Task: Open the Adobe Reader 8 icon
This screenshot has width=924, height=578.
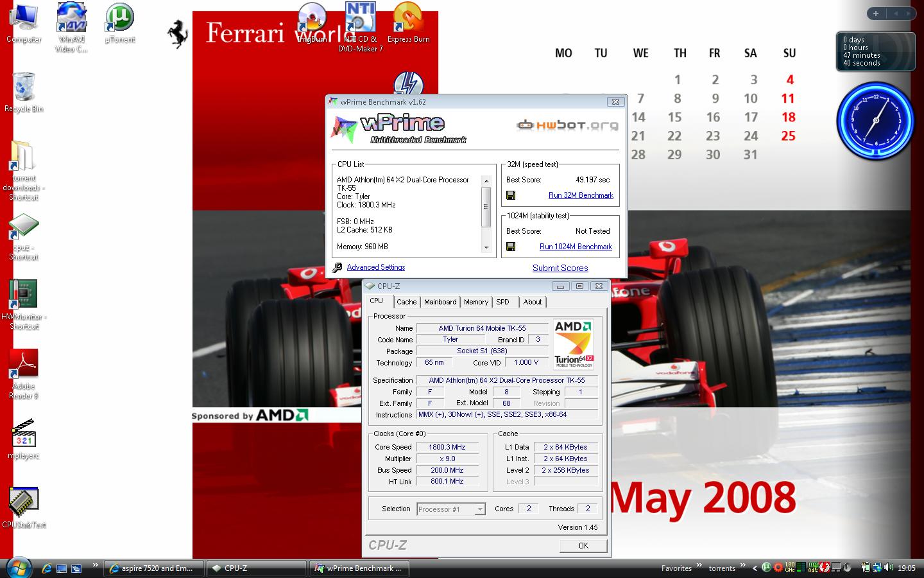Action: [x=24, y=374]
